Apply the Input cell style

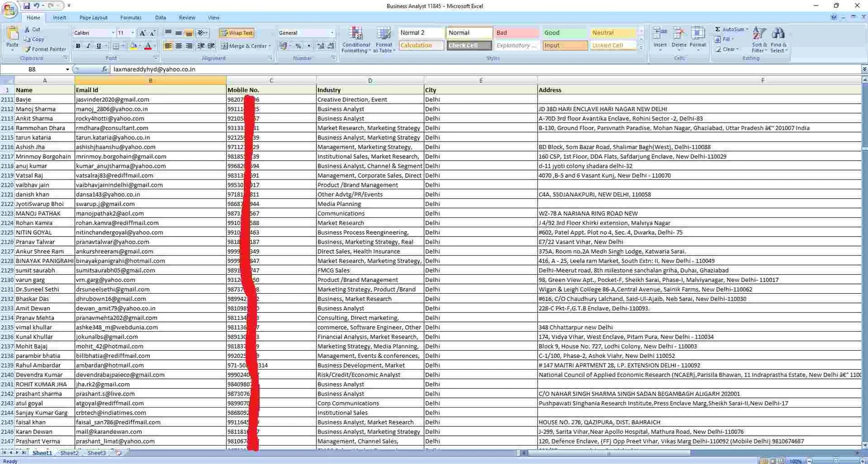(564, 46)
